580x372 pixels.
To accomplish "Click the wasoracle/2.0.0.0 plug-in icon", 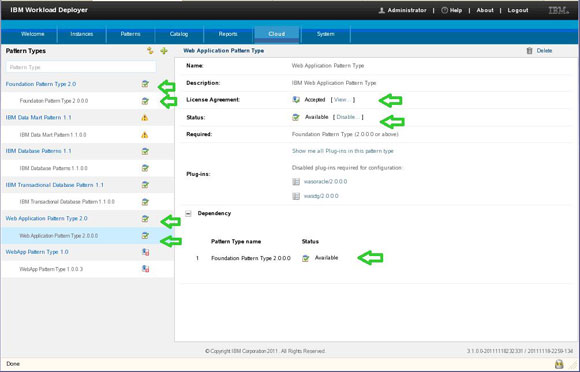I will coord(296,182).
